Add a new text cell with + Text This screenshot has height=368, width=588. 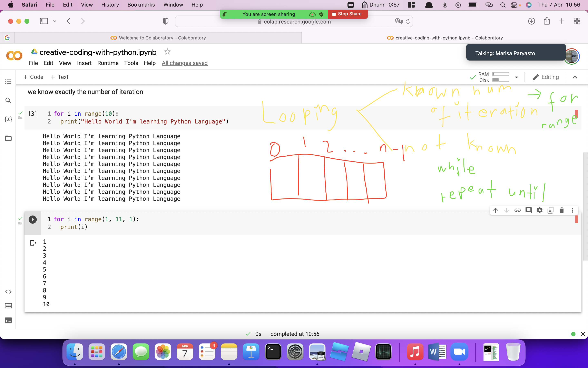pos(60,77)
